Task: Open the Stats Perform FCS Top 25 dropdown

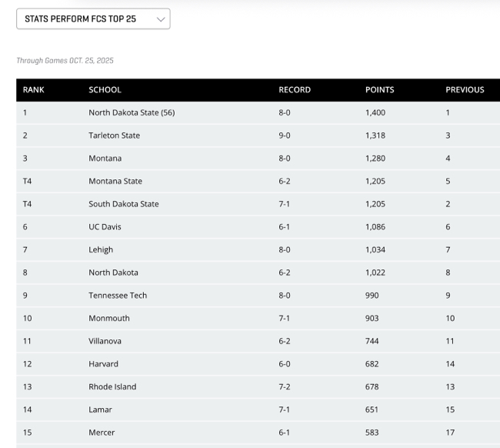Action: (x=92, y=18)
